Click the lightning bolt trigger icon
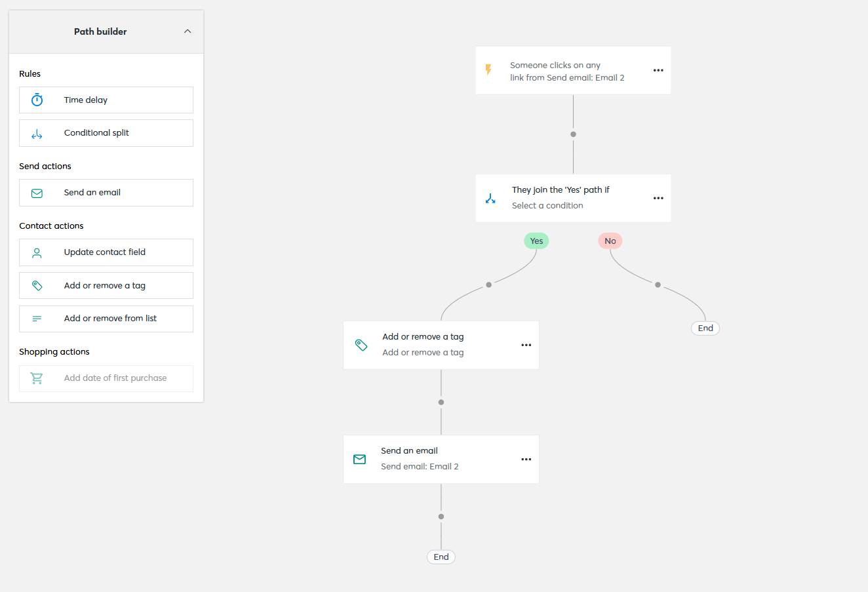868x592 pixels. (488, 69)
